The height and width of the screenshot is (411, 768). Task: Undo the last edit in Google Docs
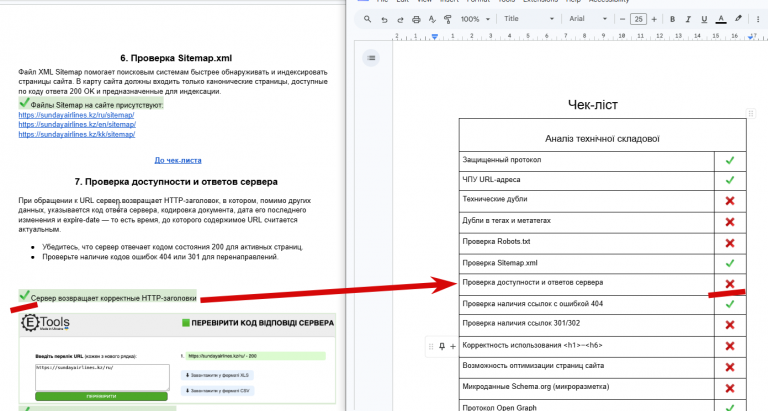pos(384,19)
